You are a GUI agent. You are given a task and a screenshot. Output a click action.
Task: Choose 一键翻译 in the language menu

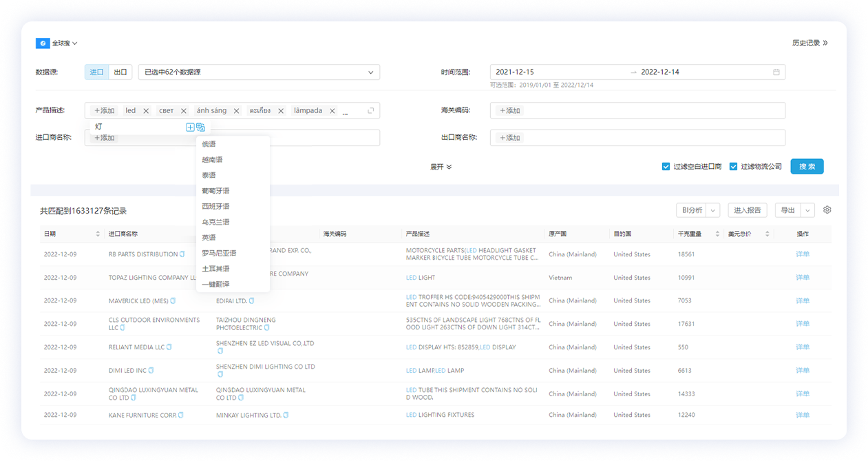click(215, 284)
